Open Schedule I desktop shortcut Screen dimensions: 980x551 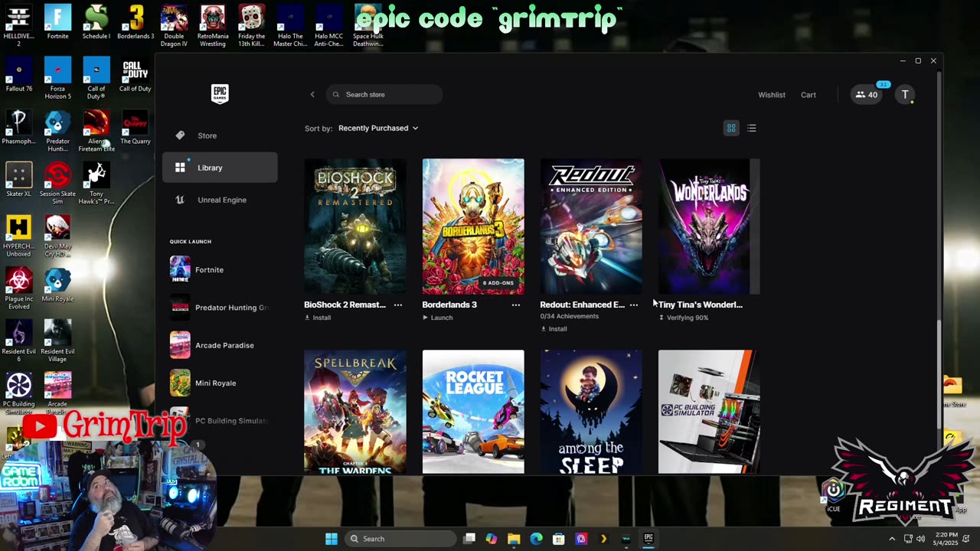point(96,23)
